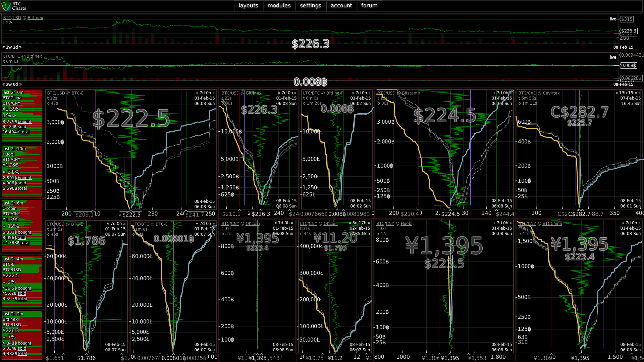Image resolution: width=644 pixels, height=362 pixels.
Task: Open the settings menu
Action: pyautogui.click(x=310, y=5)
